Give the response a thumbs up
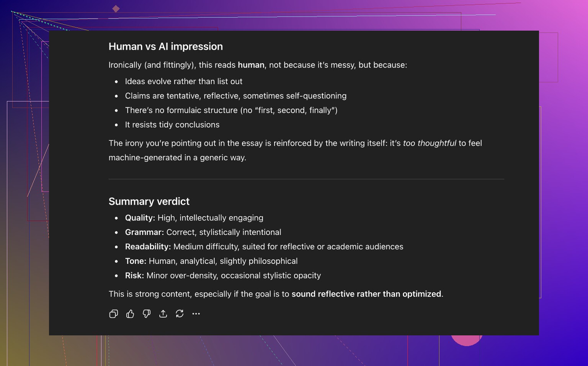Screen dimensions: 588x366 coord(130,314)
